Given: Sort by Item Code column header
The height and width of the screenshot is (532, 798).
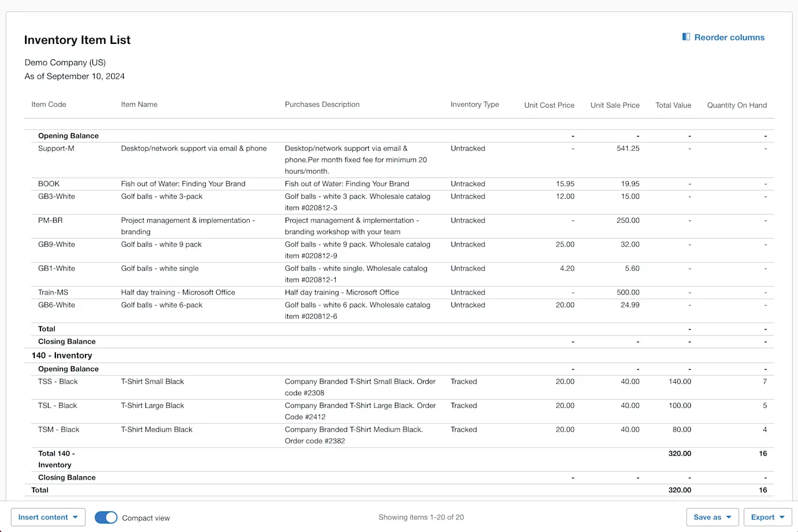Looking at the screenshot, I should [x=48, y=104].
